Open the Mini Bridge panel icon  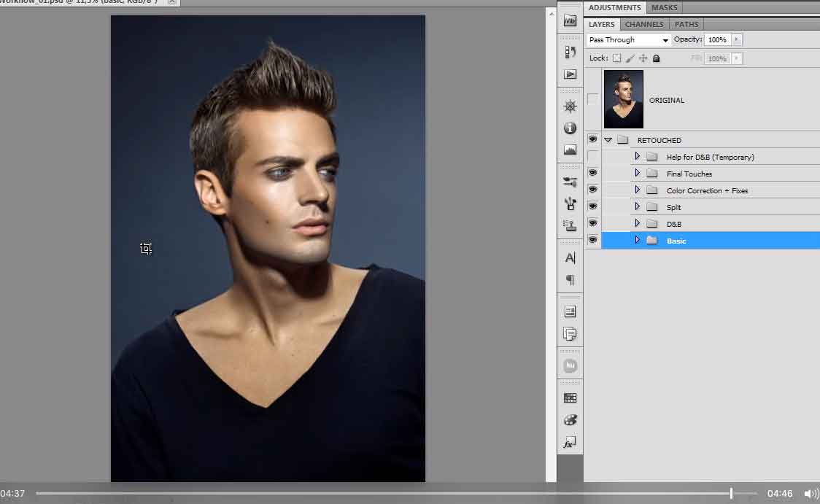[570, 20]
